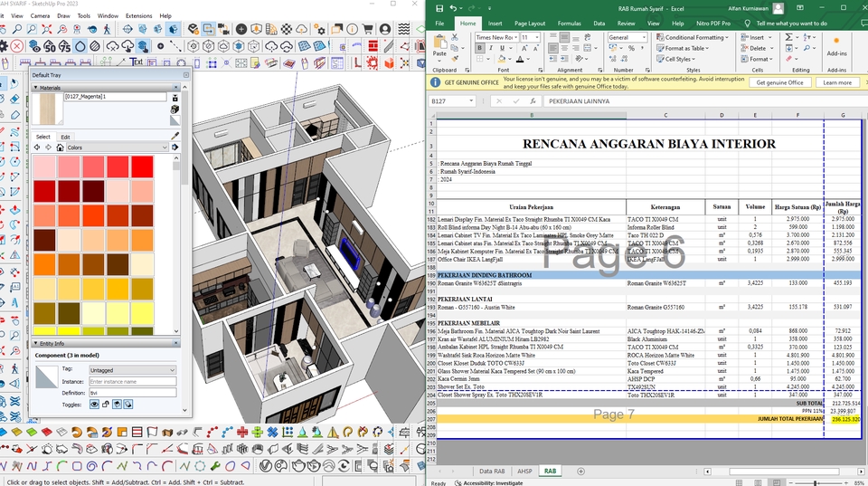868x486 pixels.
Task: Toggle Underline formatting in Excel
Action: (502, 48)
